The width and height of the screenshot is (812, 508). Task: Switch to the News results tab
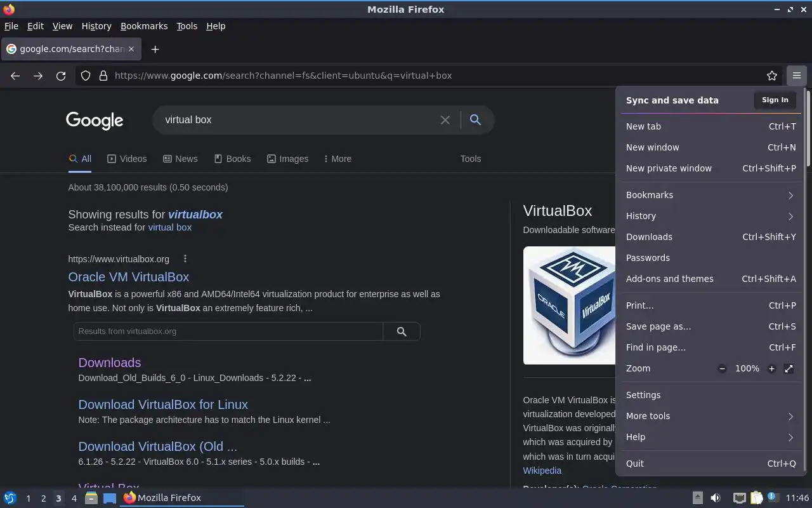(x=180, y=159)
